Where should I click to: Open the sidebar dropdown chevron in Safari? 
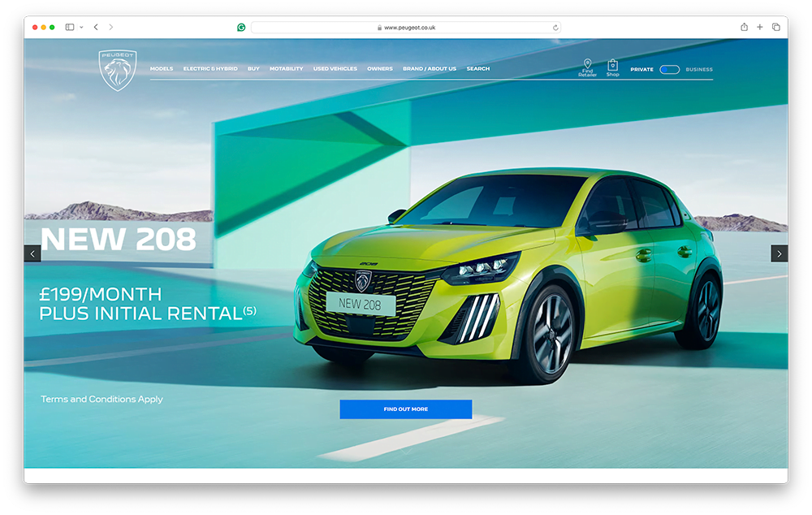click(x=81, y=28)
